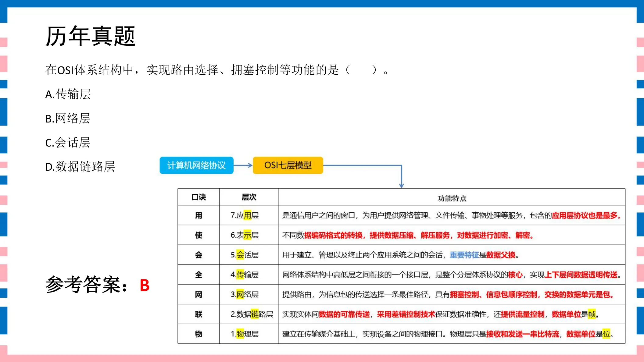Choose option B.网络层
Screen dimensions: 644x362
(x=68, y=118)
